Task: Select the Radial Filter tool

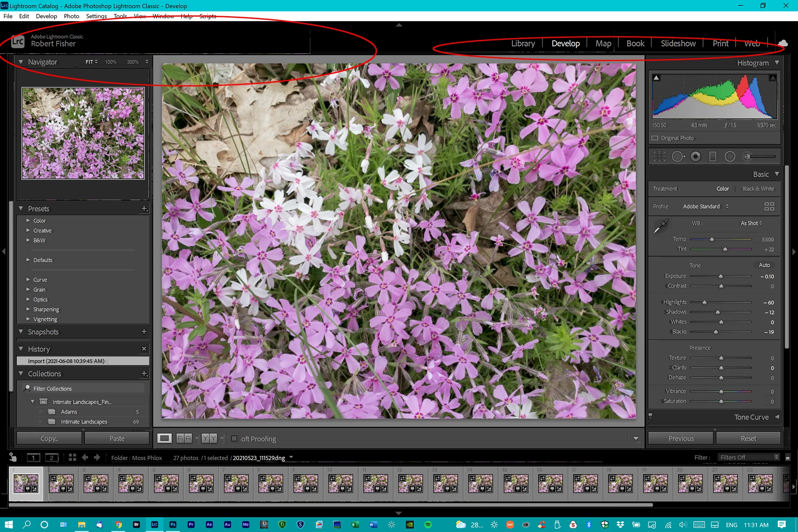Action: pos(730,157)
